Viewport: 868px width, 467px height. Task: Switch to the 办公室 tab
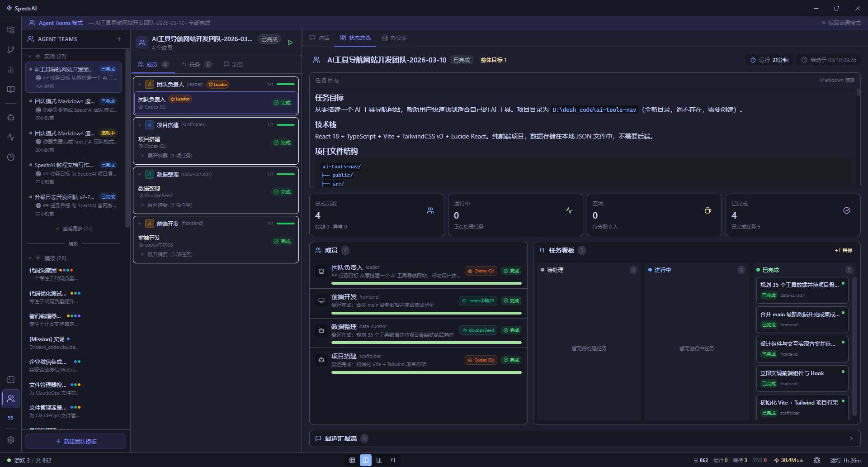pos(394,38)
